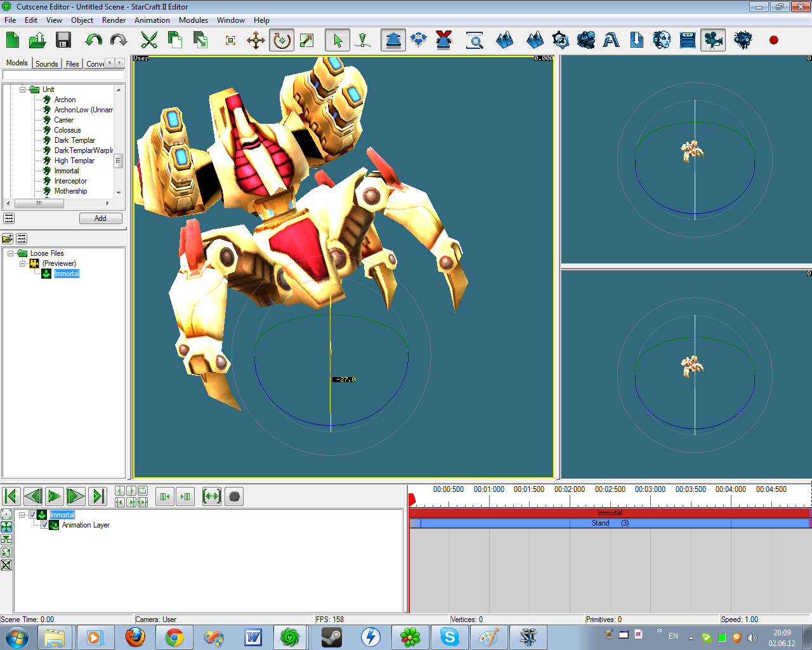The width and height of the screenshot is (812, 650).
Task: Open the Windows Start menu
Action: [17, 637]
